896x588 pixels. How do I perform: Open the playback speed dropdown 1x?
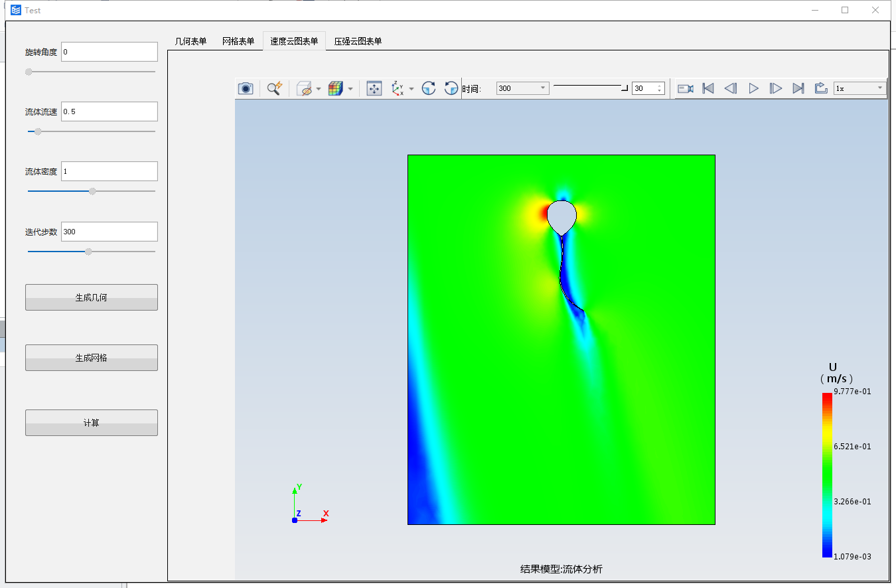(x=860, y=88)
